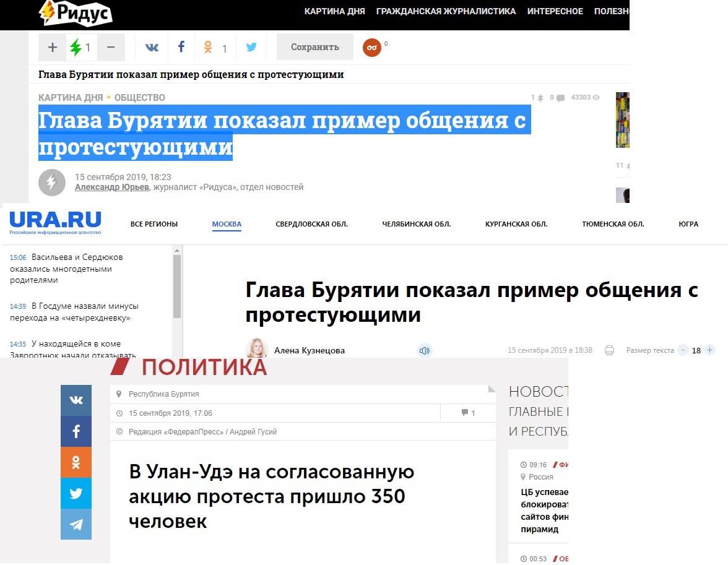This screenshot has height=565, width=728.
Task: Share via VK in ФедералПресс sidebar
Action: pos(76,400)
